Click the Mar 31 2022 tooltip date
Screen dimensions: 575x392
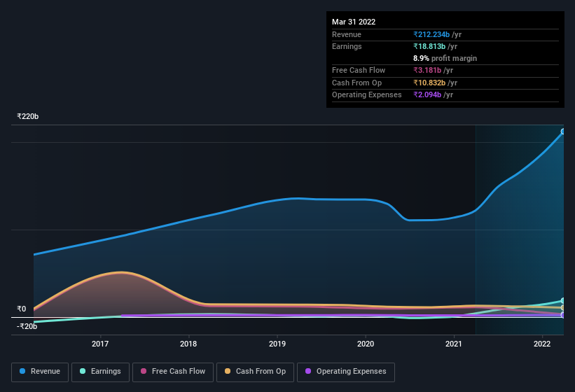(x=354, y=22)
